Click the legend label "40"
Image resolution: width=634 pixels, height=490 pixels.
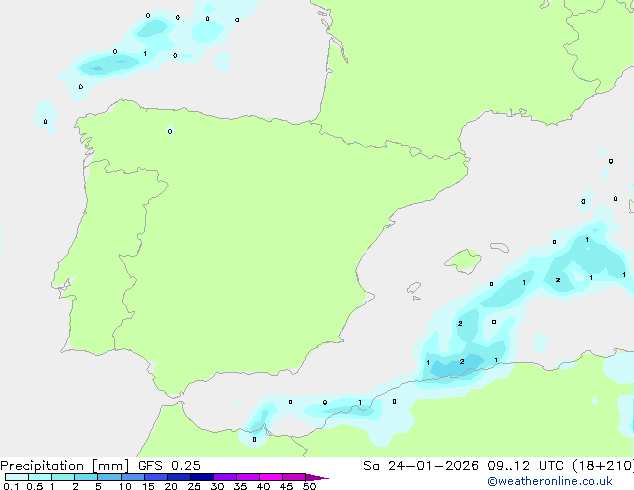[263, 486]
